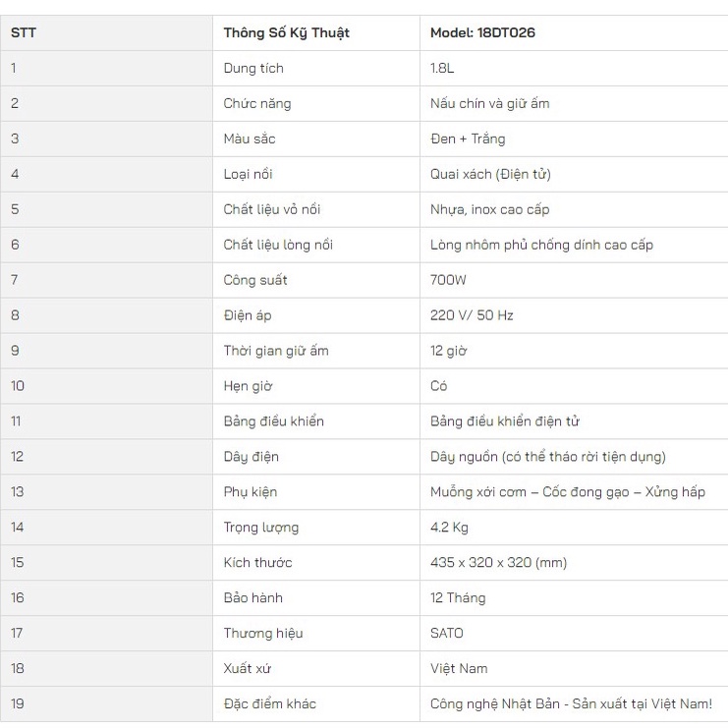Click the 'Bảng điều khiển điện tử' value
This screenshot has height=728, width=728.
coord(505,421)
